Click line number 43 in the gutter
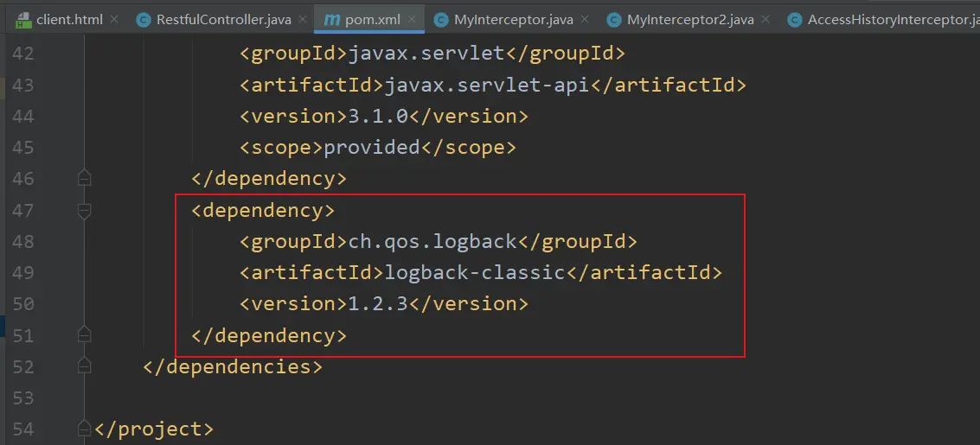Screen dimensions: 980x445 tap(22, 85)
